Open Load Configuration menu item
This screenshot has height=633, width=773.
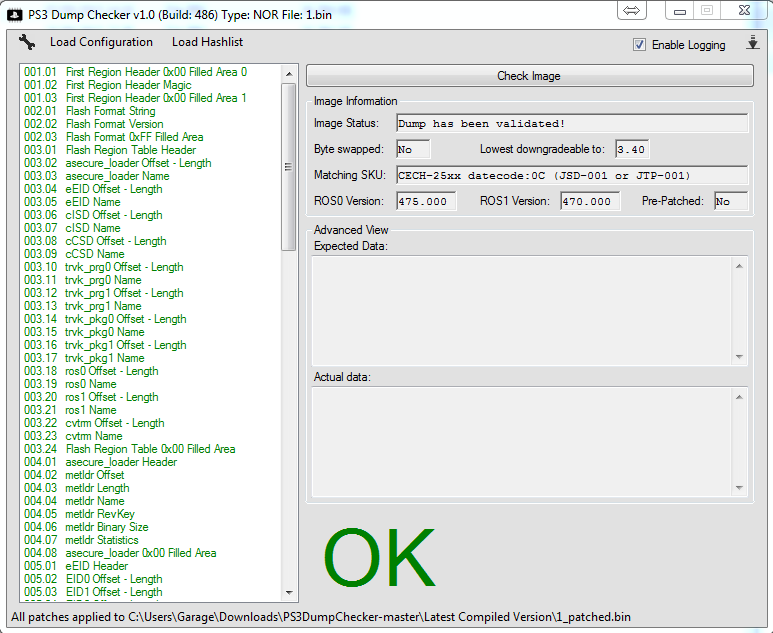pos(101,42)
